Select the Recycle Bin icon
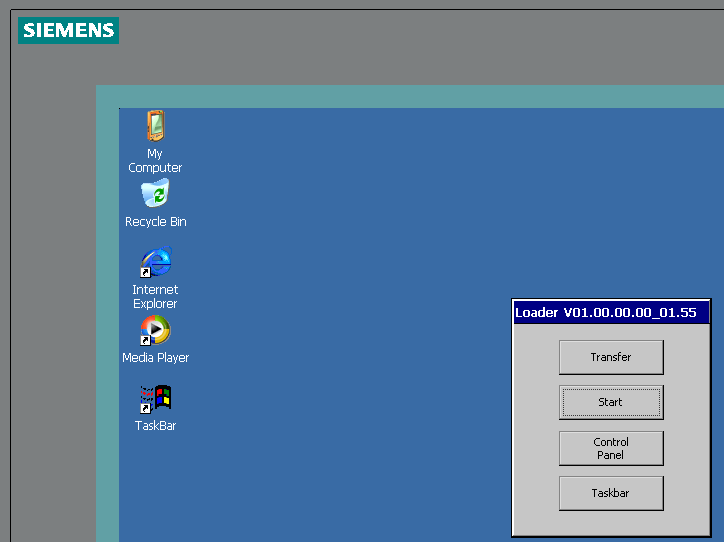 (156, 193)
